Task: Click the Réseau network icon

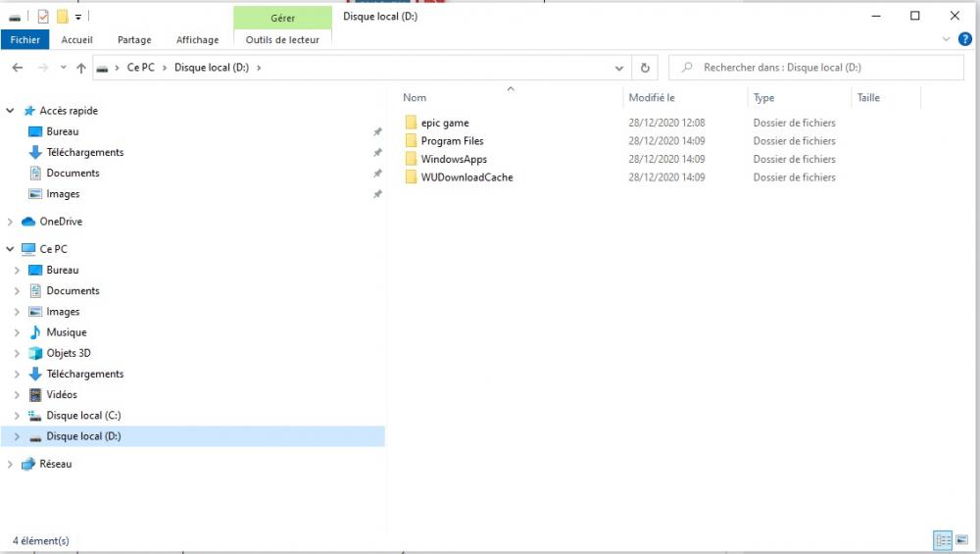Action: 28,464
